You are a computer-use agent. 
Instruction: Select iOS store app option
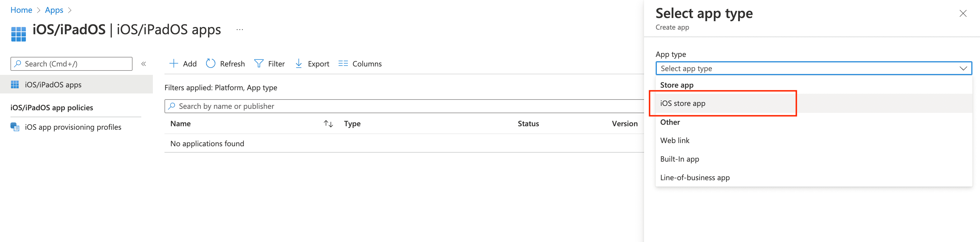[682, 103]
